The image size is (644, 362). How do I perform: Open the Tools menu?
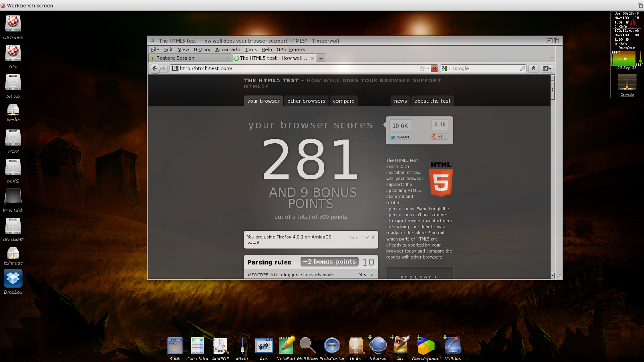coord(251,50)
